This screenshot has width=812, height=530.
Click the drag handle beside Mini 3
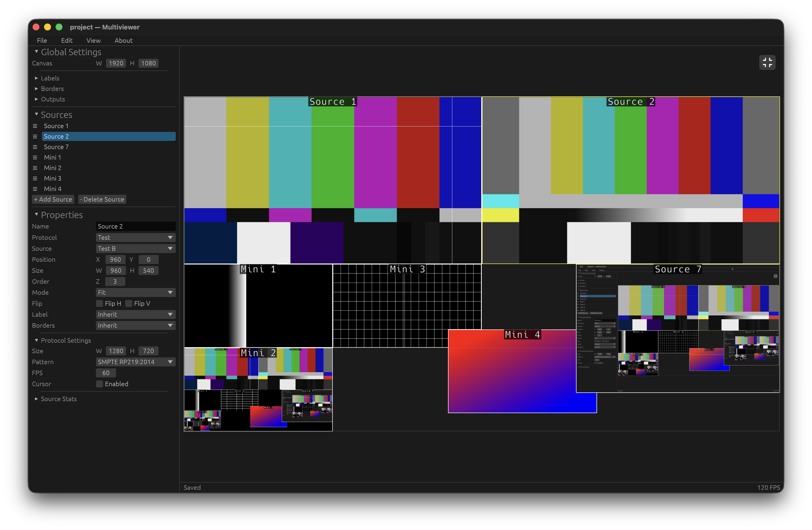(x=35, y=178)
